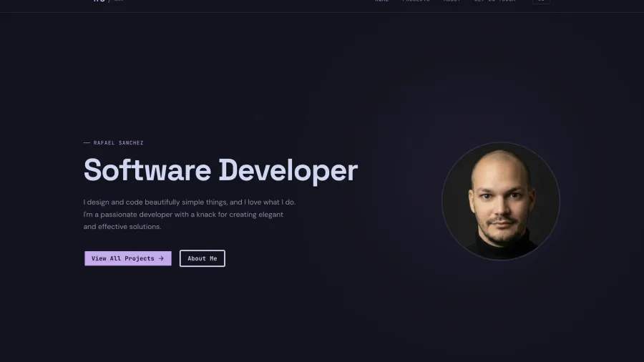Click the "Software Developer" heading

220,170
